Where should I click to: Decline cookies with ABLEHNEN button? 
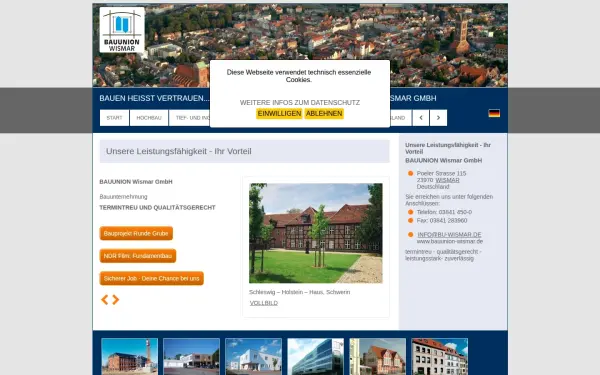pos(324,114)
